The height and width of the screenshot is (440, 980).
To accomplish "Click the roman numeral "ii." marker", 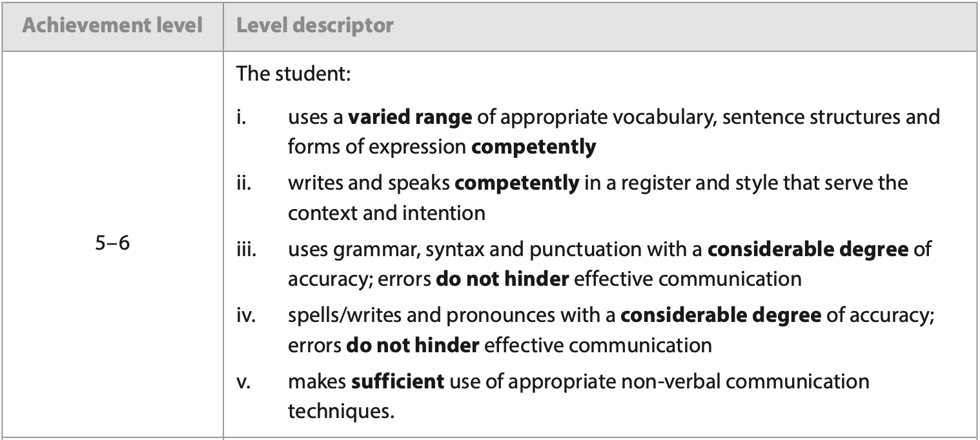I will [x=243, y=184].
